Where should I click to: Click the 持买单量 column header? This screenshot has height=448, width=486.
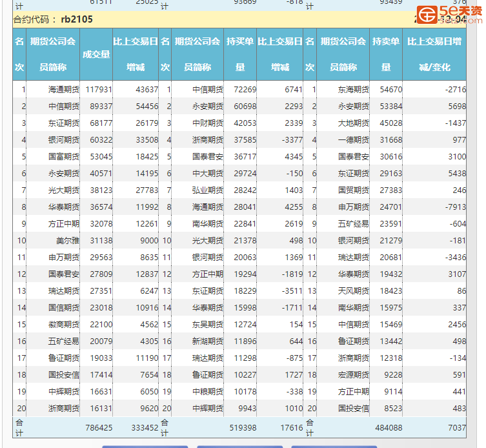(240, 54)
